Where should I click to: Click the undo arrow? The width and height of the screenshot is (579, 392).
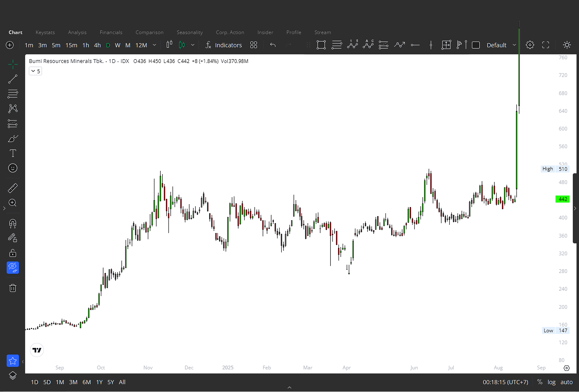pos(273,45)
